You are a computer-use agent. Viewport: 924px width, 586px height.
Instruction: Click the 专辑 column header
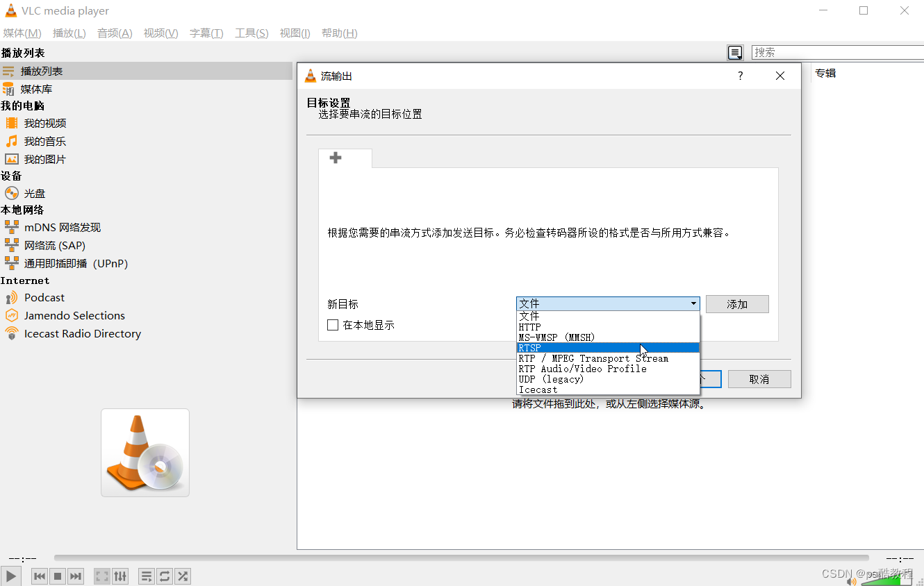tap(825, 73)
